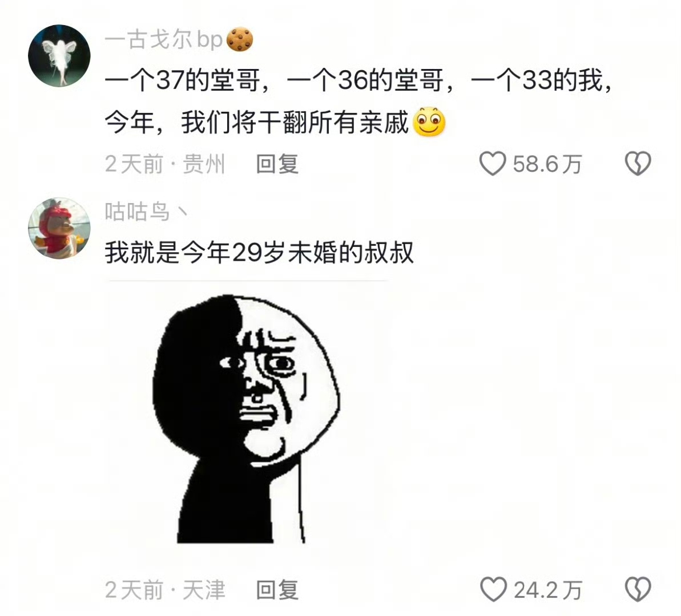The height and width of the screenshot is (616, 681).
Task: Click the 24.2万 like count
Action: [548, 590]
